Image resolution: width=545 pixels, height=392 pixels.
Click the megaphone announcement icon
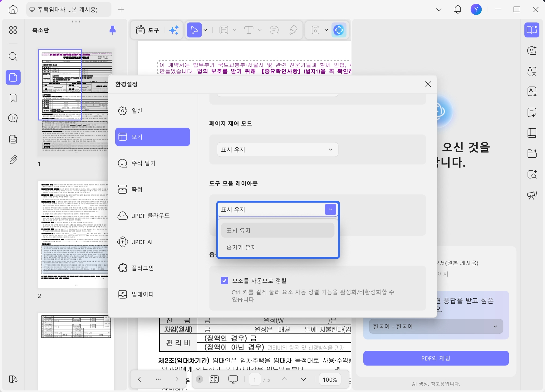[x=532, y=195]
